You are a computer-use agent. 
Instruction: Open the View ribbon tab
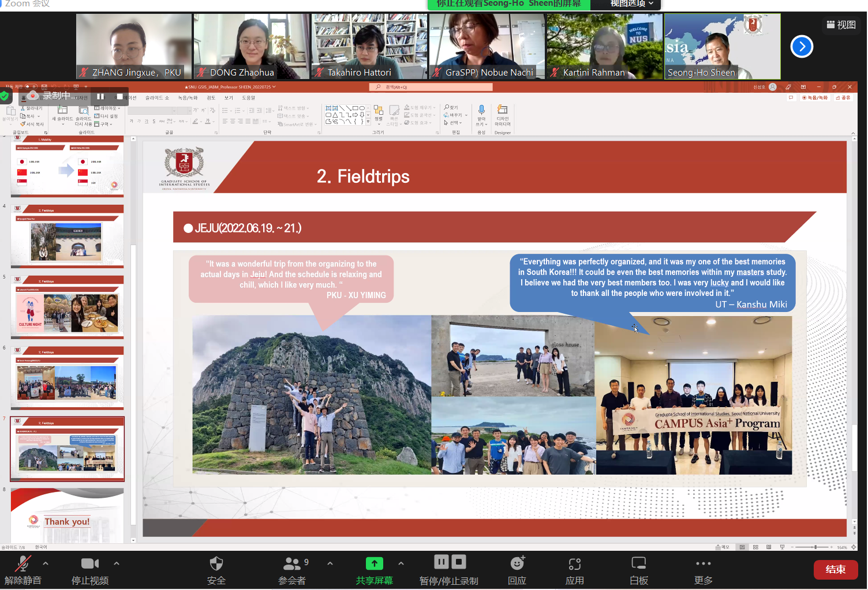229,98
